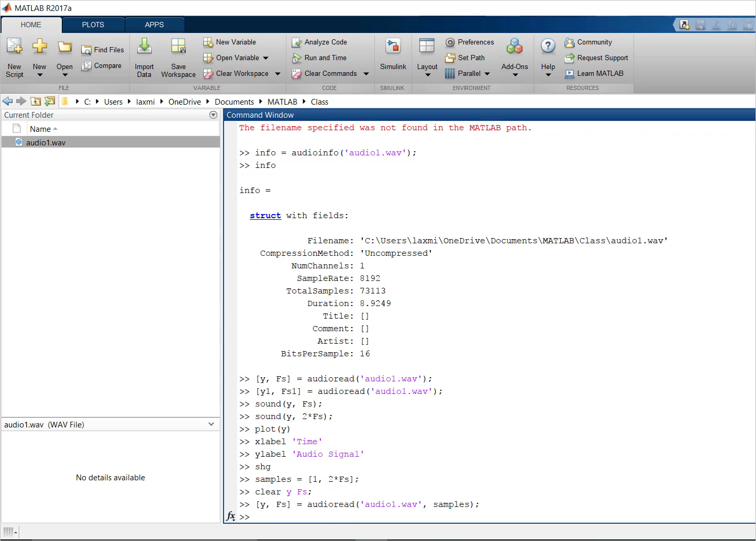Launch Simulink

coord(393,54)
